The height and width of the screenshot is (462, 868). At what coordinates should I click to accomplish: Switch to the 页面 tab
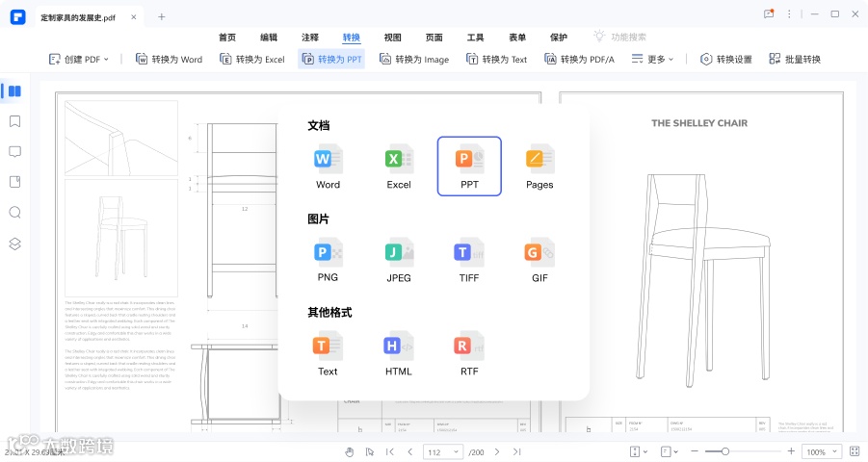click(434, 38)
